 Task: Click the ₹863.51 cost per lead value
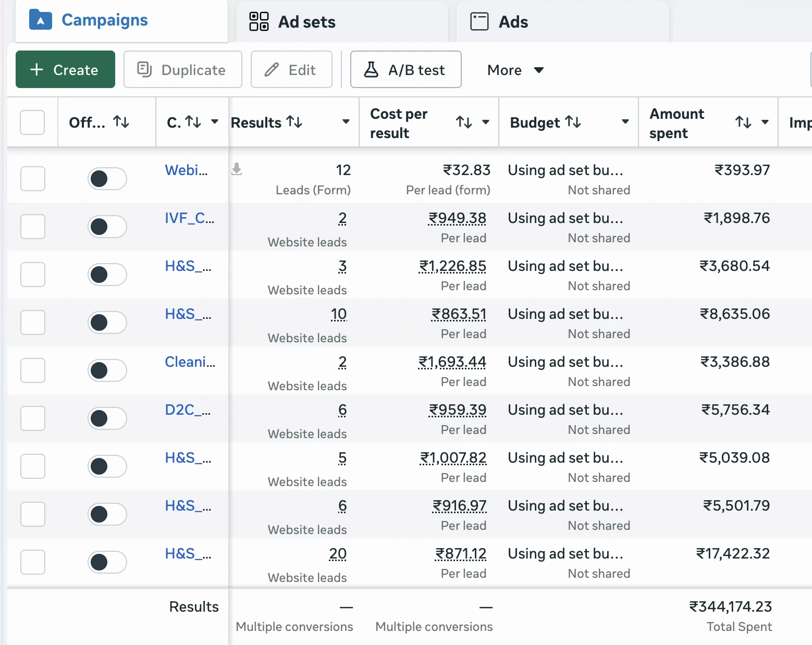point(459,314)
